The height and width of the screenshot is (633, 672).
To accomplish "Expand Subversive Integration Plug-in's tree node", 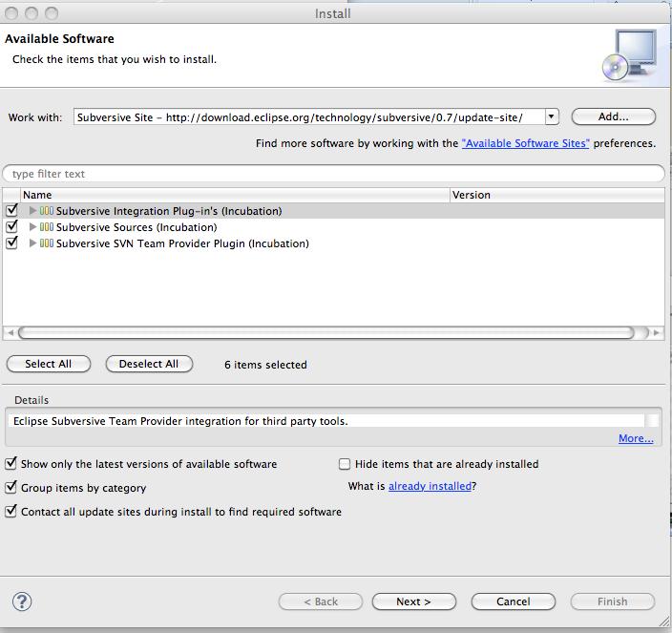I will click(32, 210).
